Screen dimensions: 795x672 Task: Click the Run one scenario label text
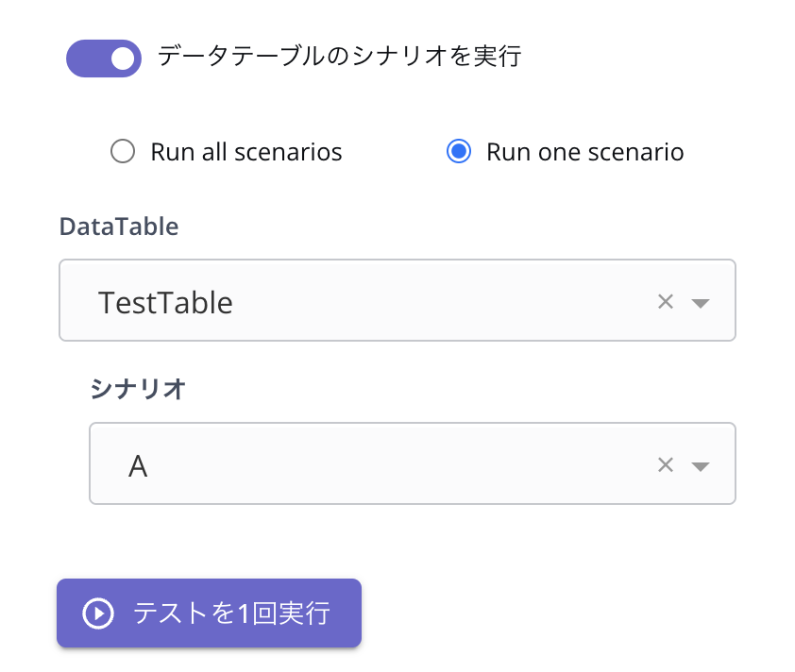(x=584, y=152)
